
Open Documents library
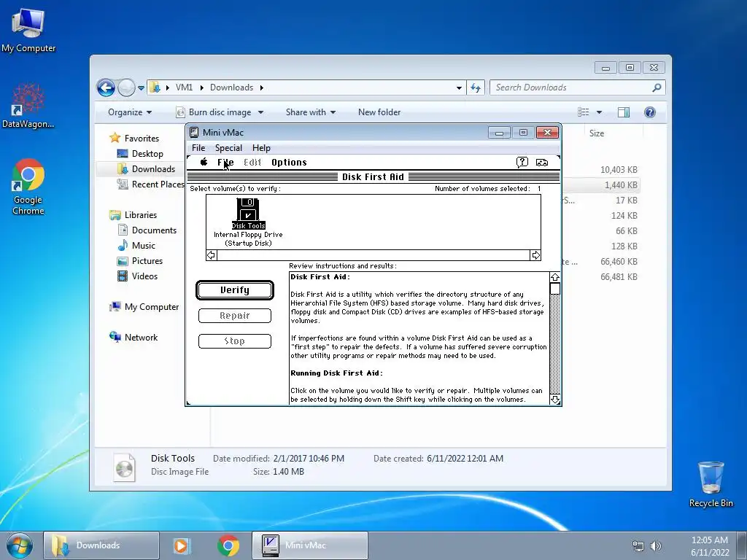click(x=147, y=230)
